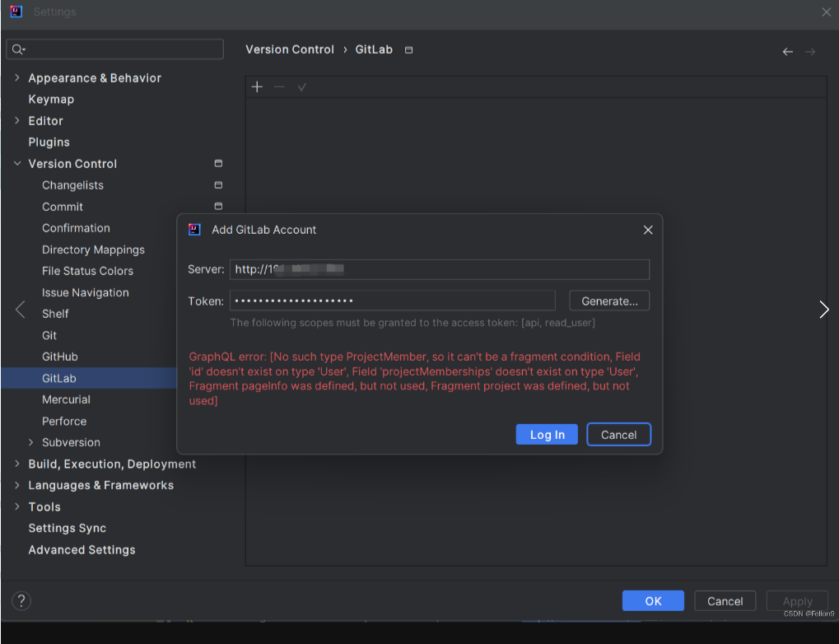Click the Generate... token button
Screen dimensions: 839x644
(x=609, y=301)
